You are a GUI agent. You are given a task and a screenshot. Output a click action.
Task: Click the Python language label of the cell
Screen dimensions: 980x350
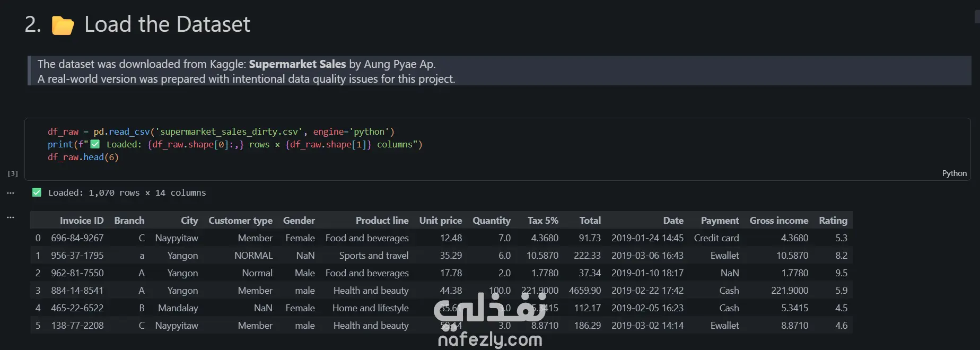954,173
